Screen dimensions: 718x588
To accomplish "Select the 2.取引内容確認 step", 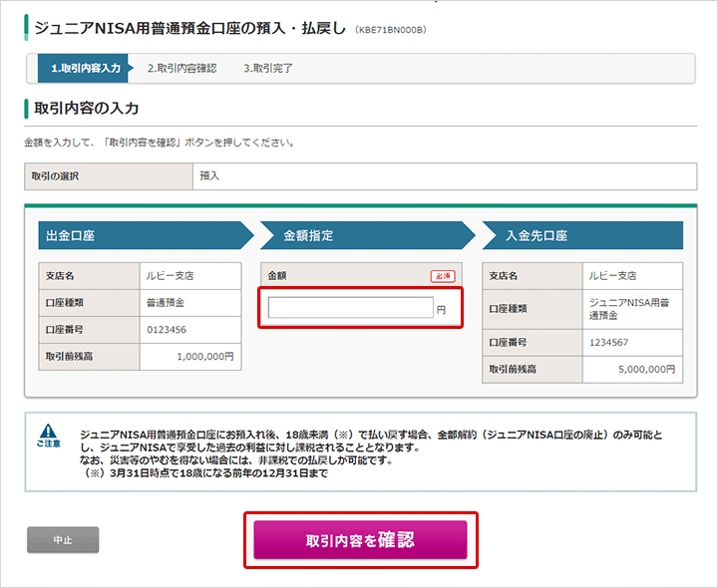I will point(181,68).
